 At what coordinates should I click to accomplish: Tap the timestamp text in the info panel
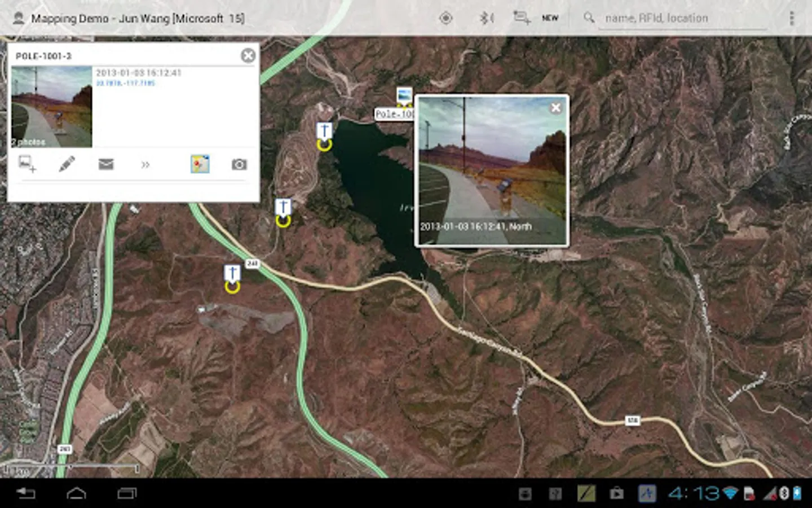tap(139, 73)
